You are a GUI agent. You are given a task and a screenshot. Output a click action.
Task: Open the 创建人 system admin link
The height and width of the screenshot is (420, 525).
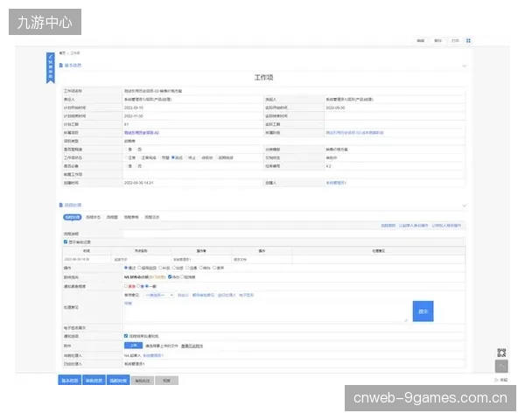pyautogui.click(x=336, y=183)
